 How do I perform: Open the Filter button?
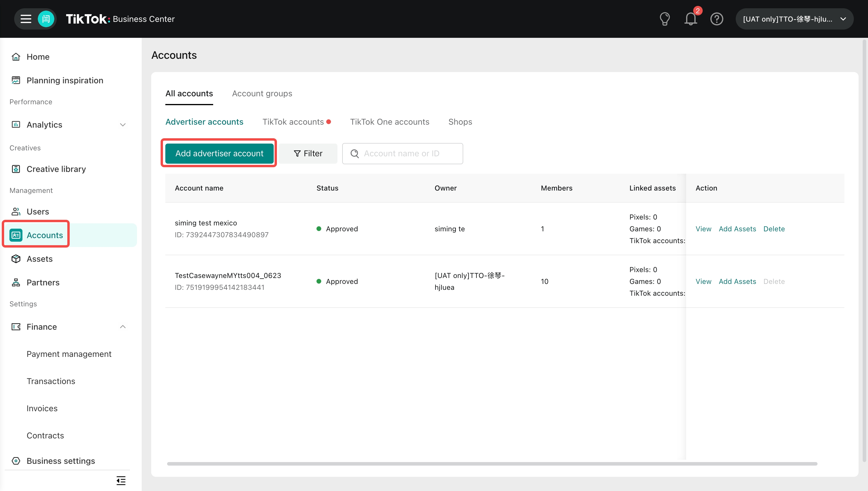308,153
